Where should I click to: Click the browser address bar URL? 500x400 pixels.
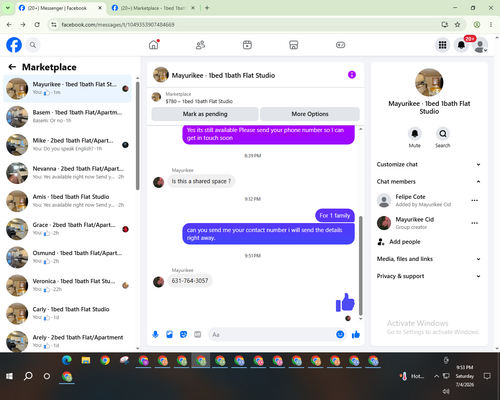pos(118,25)
